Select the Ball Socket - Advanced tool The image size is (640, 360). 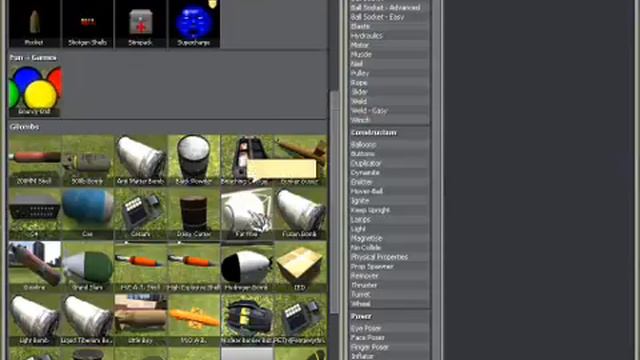pyautogui.click(x=390, y=8)
